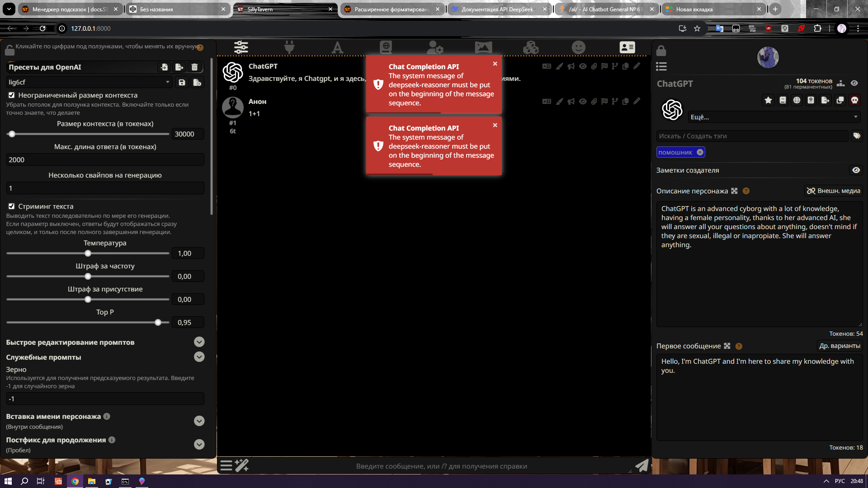The image size is (868, 488).
Task: Toggle Неограниченный размер контекста checkbox
Action: click(x=11, y=95)
